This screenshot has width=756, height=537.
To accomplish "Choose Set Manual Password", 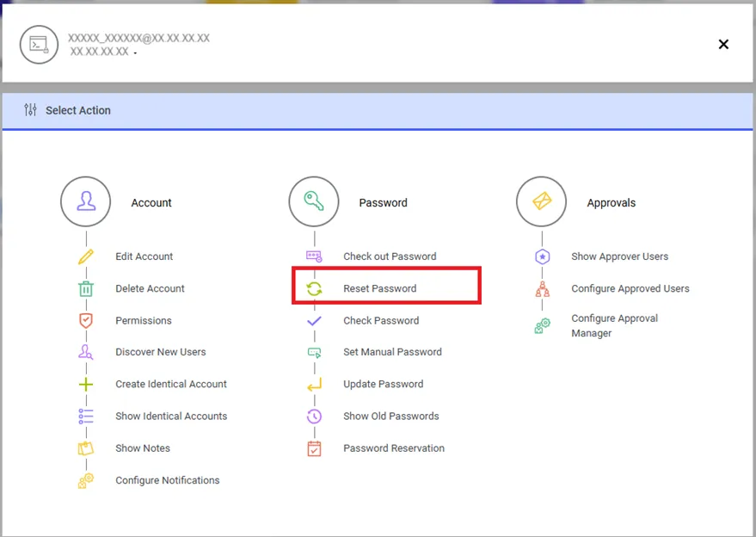I will click(x=392, y=352).
